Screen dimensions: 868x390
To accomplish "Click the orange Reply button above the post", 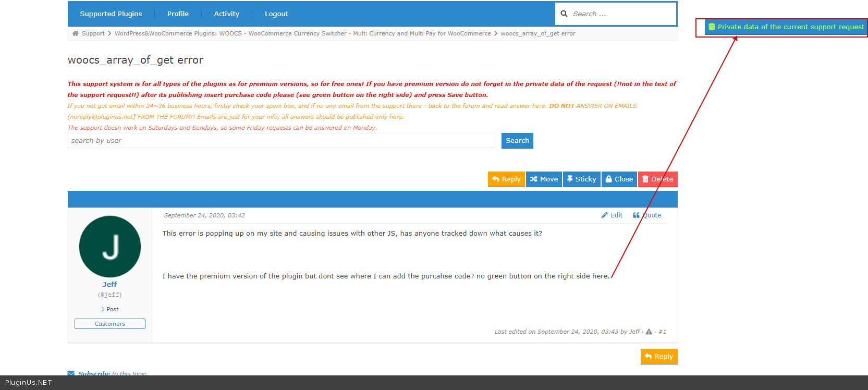I will [x=506, y=179].
